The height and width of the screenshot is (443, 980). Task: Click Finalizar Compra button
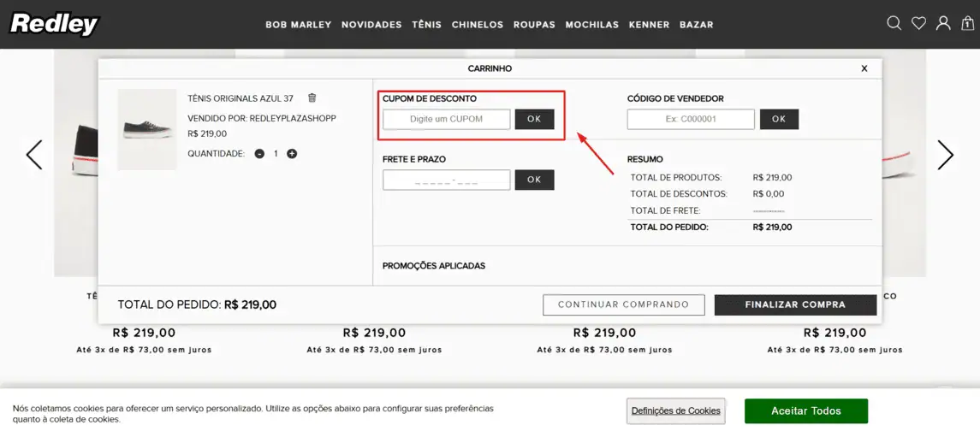coord(795,305)
